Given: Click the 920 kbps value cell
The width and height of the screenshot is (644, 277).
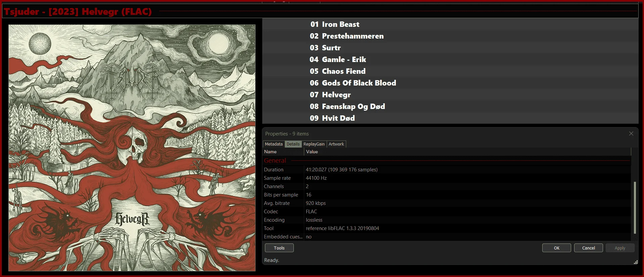Looking at the screenshot, I should [x=316, y=203].
